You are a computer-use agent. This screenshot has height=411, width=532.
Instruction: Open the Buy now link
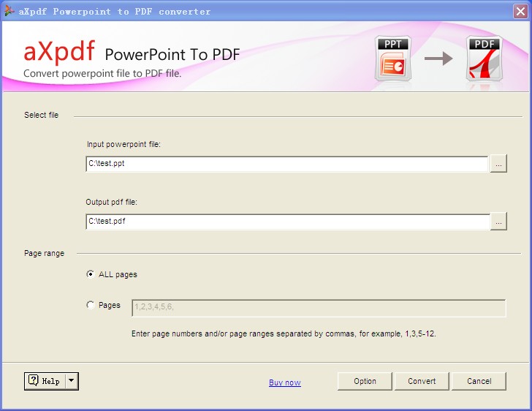click(285, 382)
